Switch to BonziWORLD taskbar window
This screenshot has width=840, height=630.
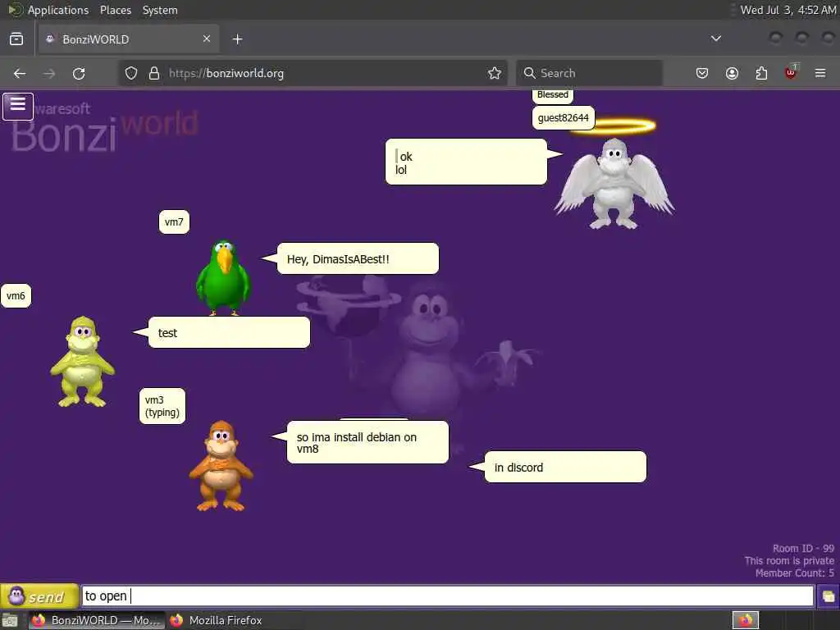click(x=97, y=620)
